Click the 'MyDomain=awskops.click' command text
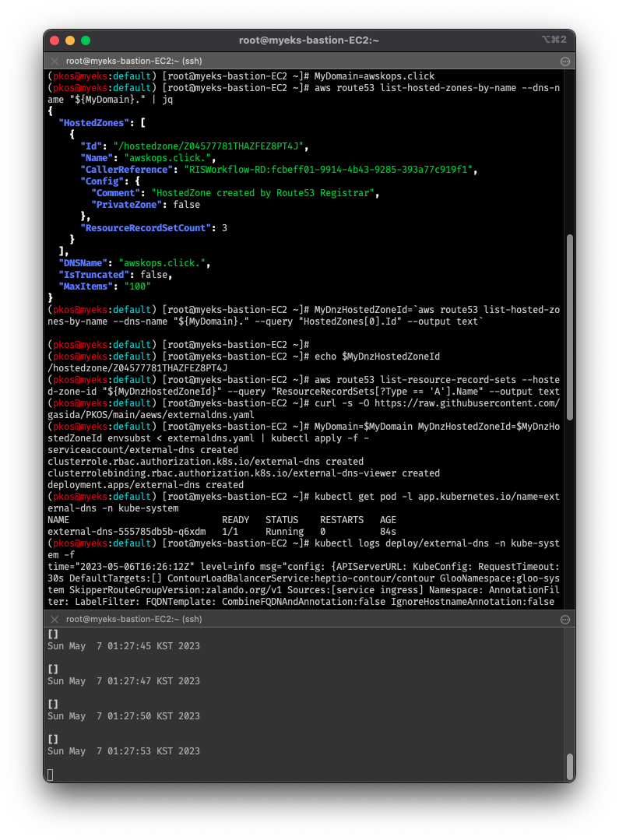The width and height of the screenshot is (619, 840). click(374, 76)
